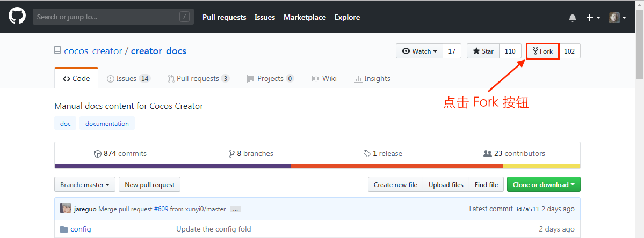Viewport: 644px width, 238px height.
Task: Click New pull request button
Action: click(149, 185)
